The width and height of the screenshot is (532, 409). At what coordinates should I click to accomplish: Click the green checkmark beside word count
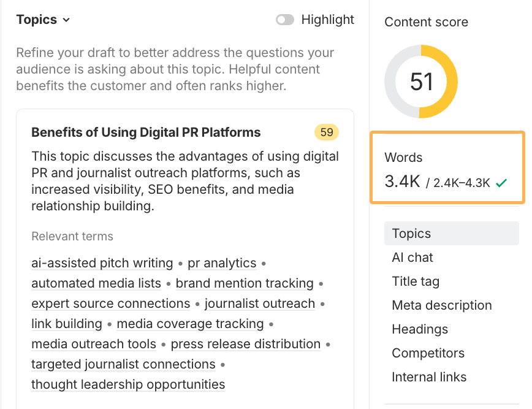[x=501, y=182]
